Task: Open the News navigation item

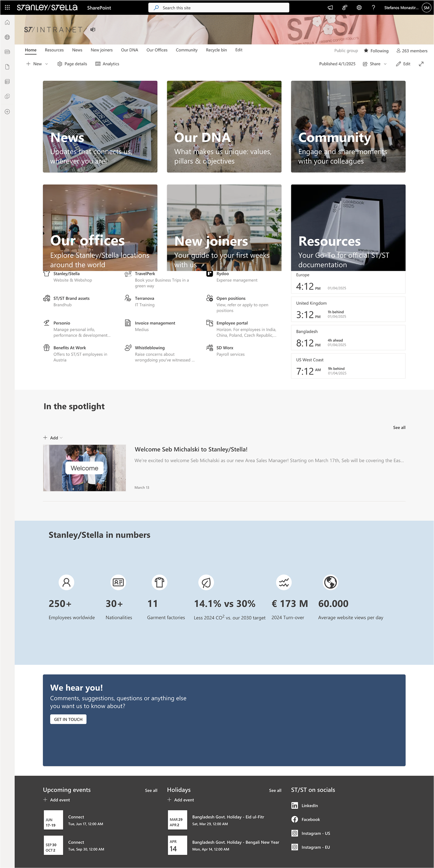Action: pyautogui.click(x=77, y=50)
